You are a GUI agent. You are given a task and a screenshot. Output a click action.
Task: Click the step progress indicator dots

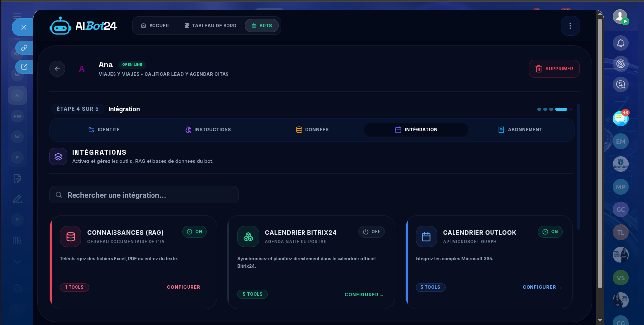(x=552, y=109)
